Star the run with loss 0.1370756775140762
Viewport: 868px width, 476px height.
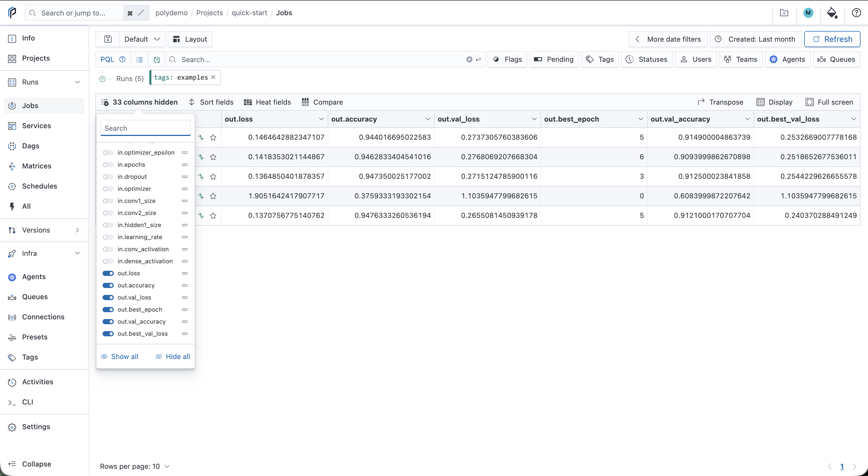tap(213, 216)
